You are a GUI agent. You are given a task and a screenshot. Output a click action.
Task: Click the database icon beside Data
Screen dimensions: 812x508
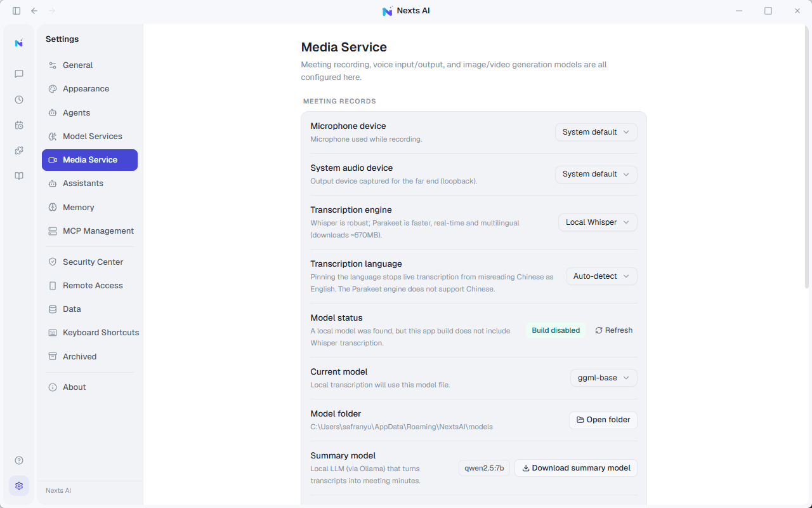point(53,309)
